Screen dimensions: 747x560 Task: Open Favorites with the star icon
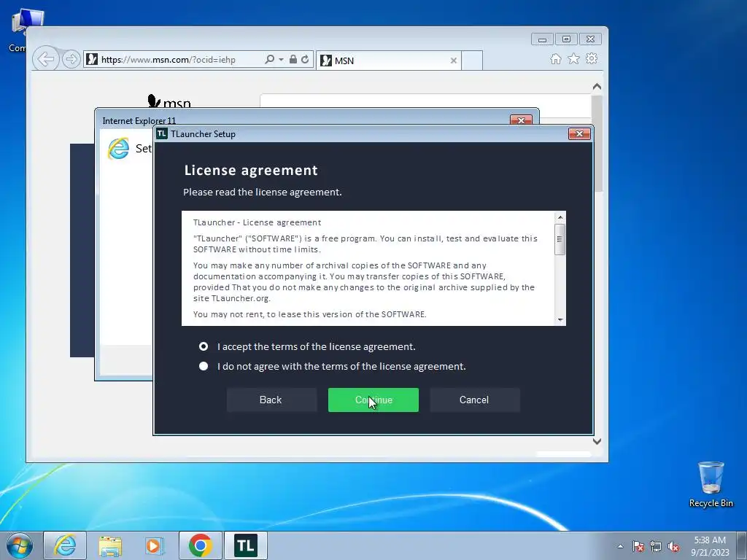click(x=573, y=58)
